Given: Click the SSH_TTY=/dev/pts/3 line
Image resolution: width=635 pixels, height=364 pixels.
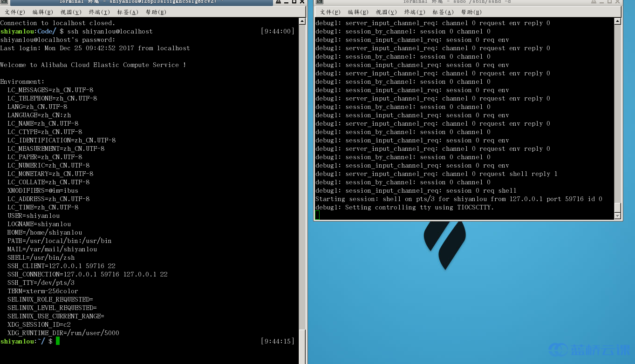Looking at the screenshot, I should (41, 283).
